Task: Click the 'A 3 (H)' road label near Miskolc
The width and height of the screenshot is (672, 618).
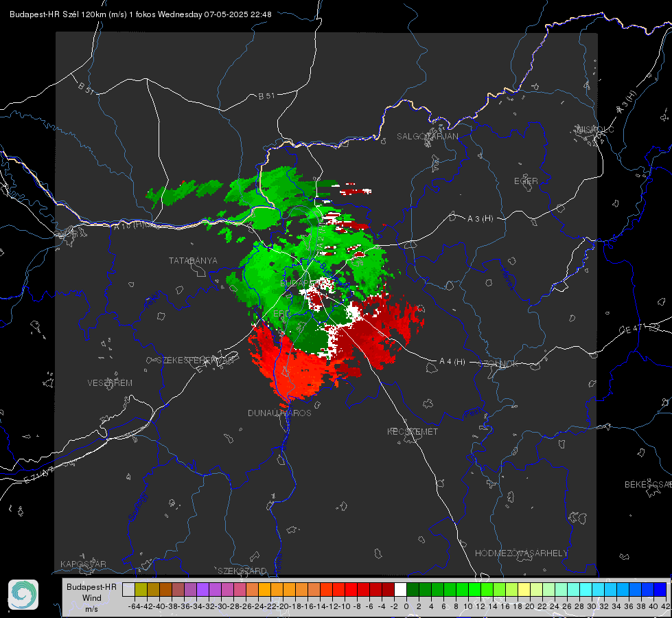Action: (x=627, y=102)
